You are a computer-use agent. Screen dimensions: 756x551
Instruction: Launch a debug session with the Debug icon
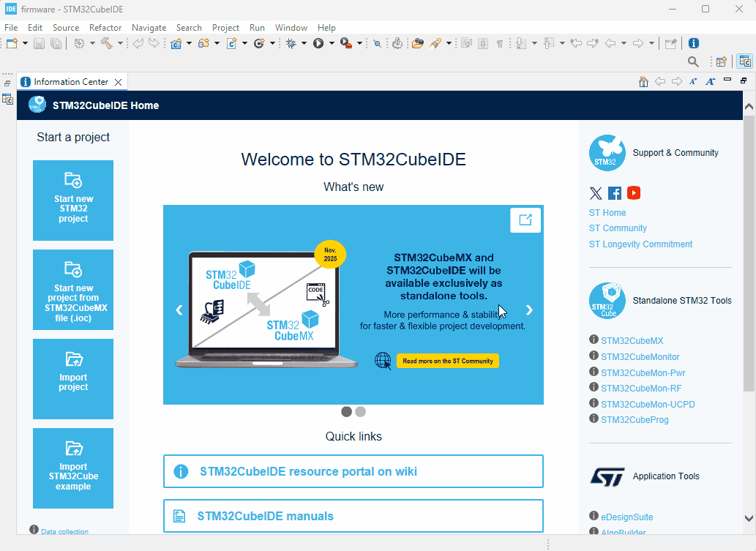click(x=291, y=43)
